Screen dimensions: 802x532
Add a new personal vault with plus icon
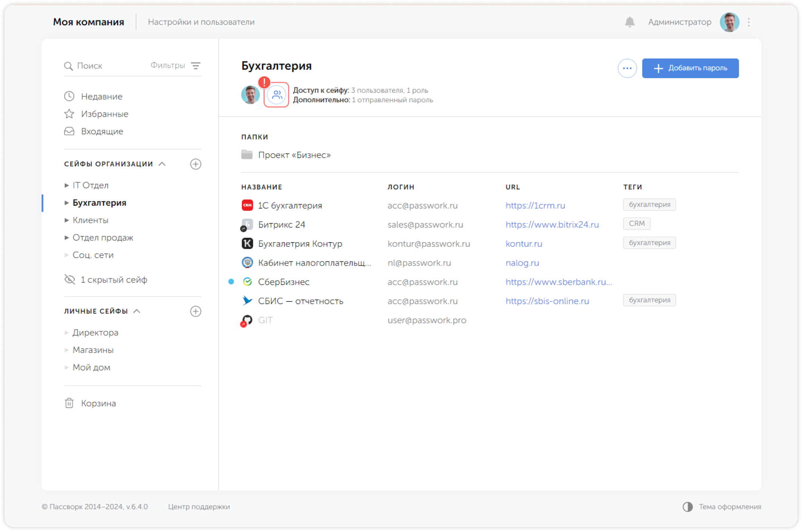click(x=196, y=311)
